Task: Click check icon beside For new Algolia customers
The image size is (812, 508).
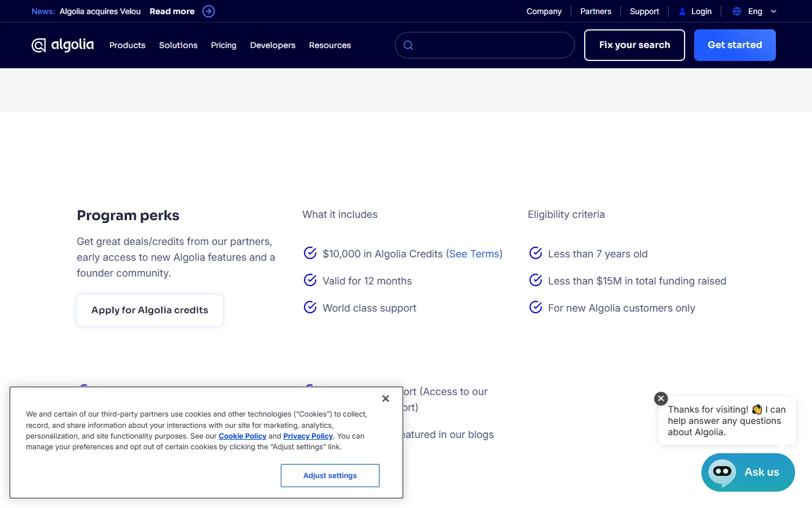Action: pyautogui.click(x=536, y=307)
